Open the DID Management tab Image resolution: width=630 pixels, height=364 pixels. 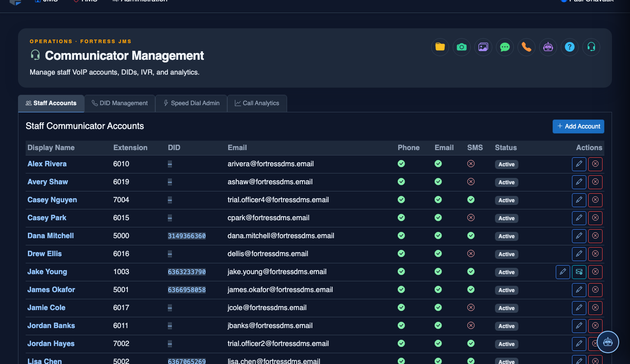[x=120, y=103]
